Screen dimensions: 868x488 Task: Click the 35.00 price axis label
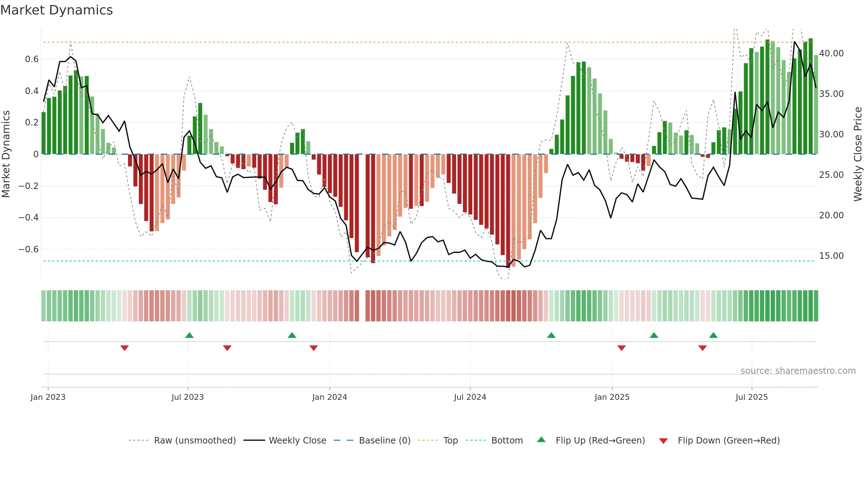(831, 94)
